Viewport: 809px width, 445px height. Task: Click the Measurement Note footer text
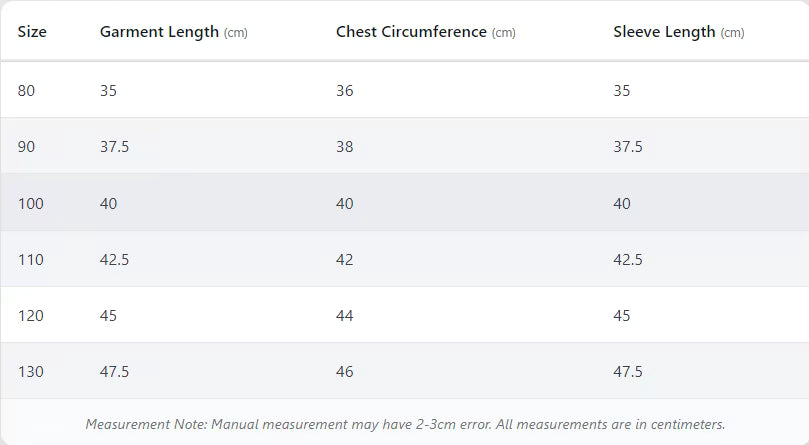tap(405, 424)
